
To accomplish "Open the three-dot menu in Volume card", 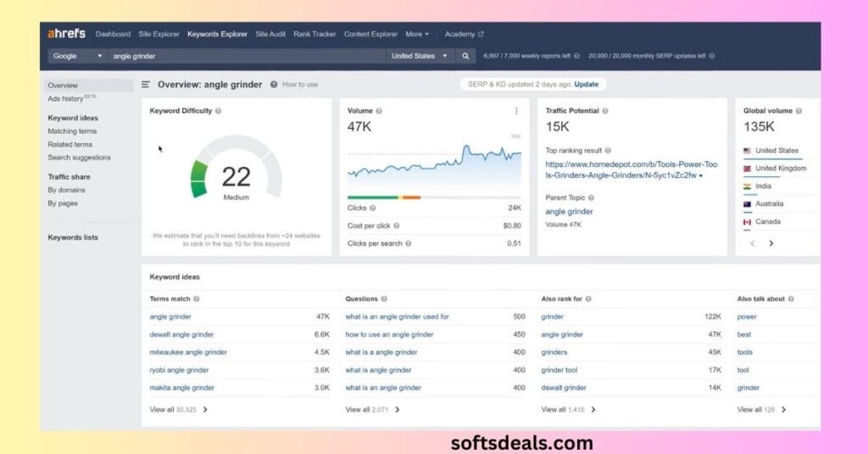I will tap(516, 111).
